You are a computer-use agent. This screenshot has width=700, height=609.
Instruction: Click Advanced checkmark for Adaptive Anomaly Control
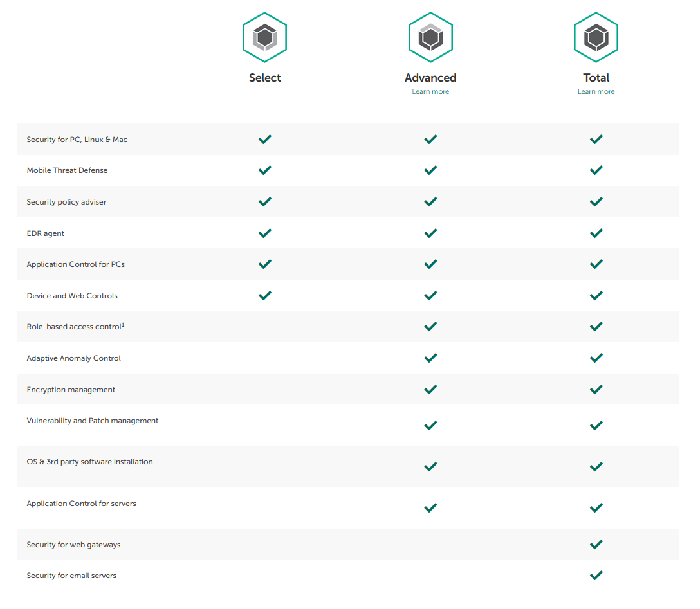430,358
